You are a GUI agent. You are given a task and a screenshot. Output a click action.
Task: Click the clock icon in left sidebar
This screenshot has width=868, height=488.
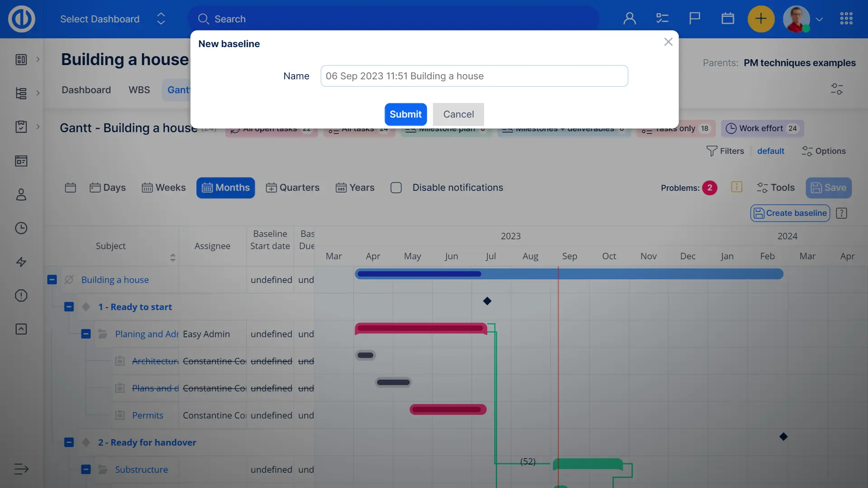[x=21, y=228]
